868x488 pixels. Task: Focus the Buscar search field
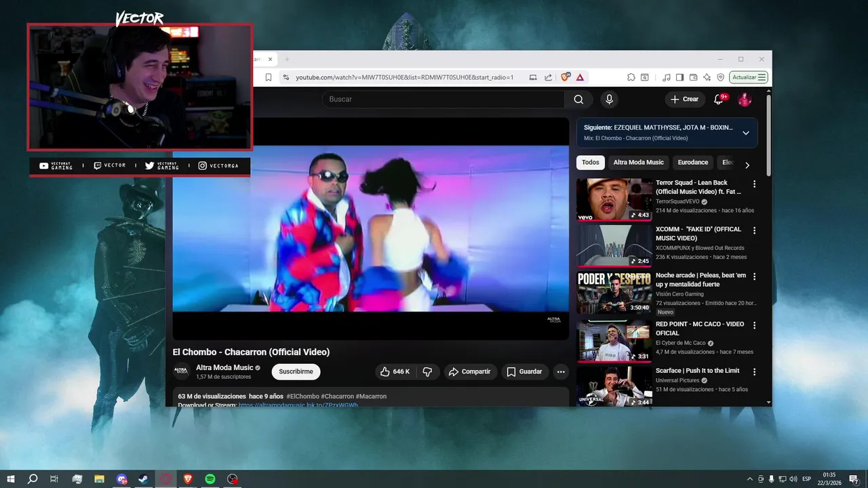click(443, 99)
